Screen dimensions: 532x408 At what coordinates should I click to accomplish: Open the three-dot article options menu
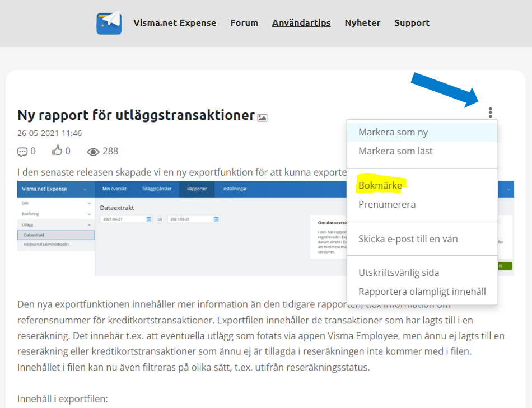click(490, 112)
